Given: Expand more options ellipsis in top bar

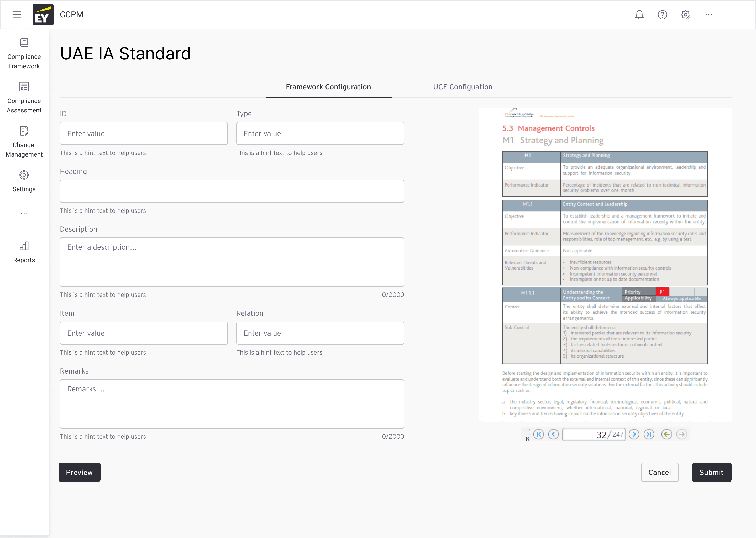Looking at the screenshot, I should [x=709, y=14].
